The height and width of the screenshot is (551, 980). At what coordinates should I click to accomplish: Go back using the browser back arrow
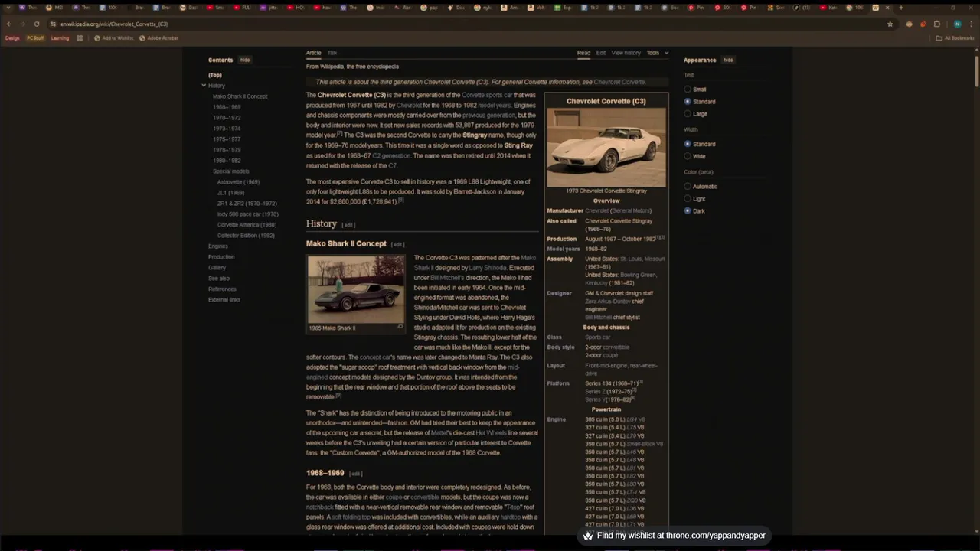[9, 24]
